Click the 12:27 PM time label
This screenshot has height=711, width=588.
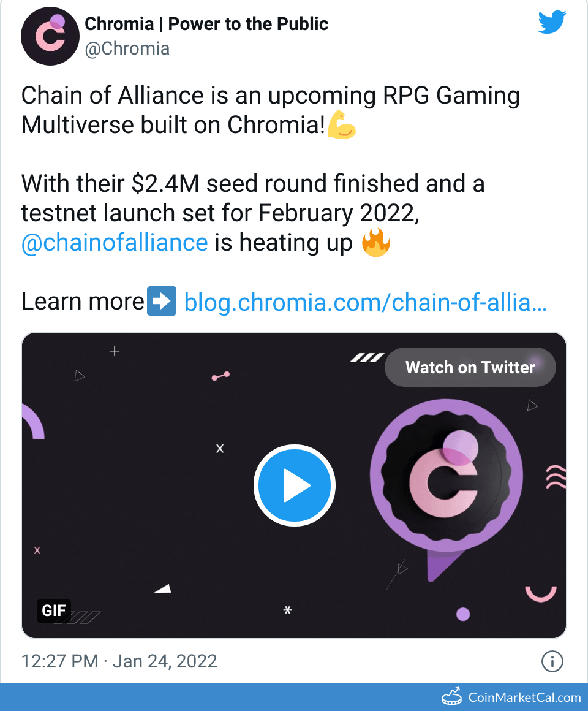[59, 661]
